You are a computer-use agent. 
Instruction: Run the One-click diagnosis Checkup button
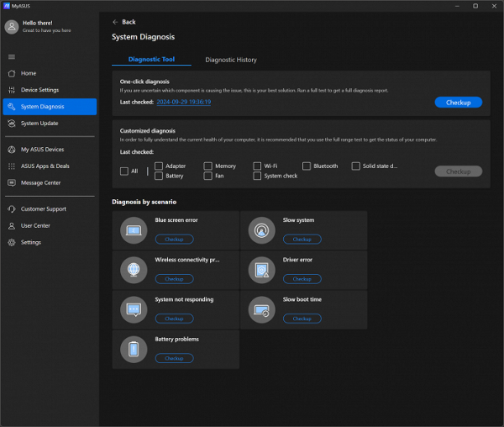coord(458,103)
